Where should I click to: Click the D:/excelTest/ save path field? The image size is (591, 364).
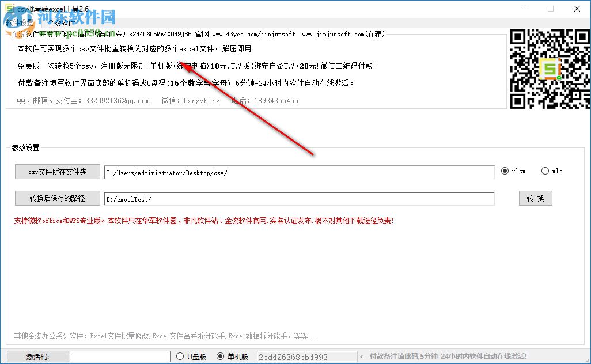[299, 198]
